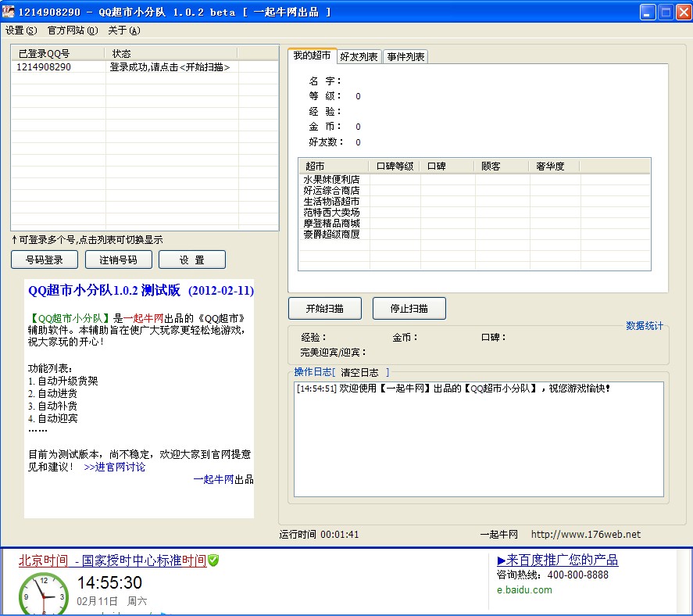Image resolution: width=693 pixels, height=616 pixels.
Task: Minimize the application window
Action: pos(648,13)
